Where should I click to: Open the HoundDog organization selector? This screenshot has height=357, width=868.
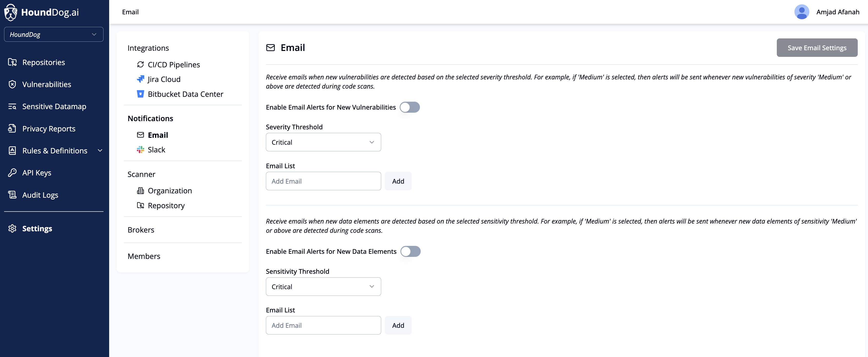54,34
